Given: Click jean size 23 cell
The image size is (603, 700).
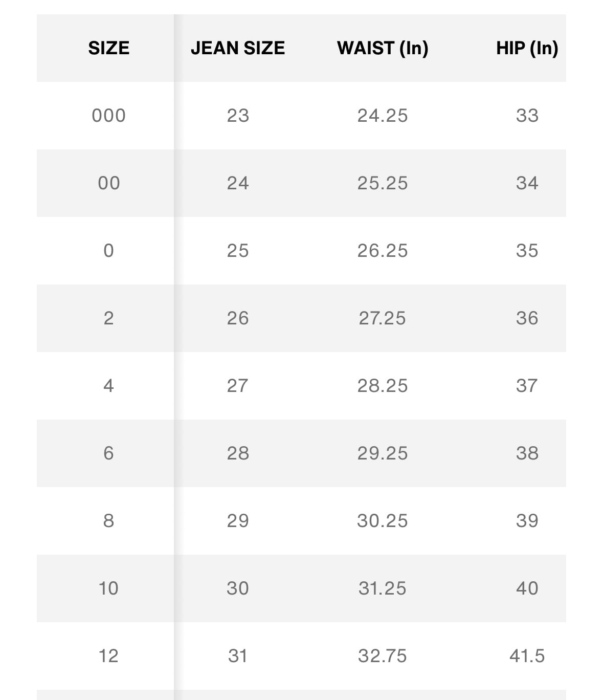Looking at the screenshot, I should (x=238, y=116).
